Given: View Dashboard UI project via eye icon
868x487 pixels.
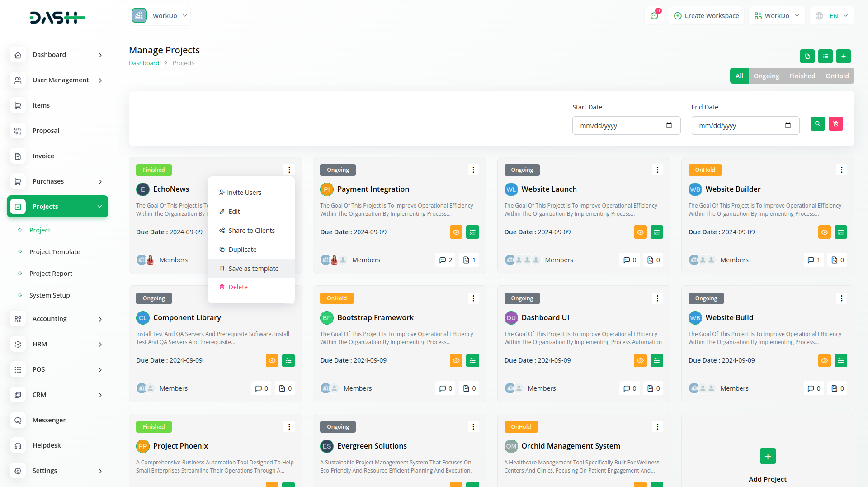Looking at the screenshot, I should click(x=640, y=360).
